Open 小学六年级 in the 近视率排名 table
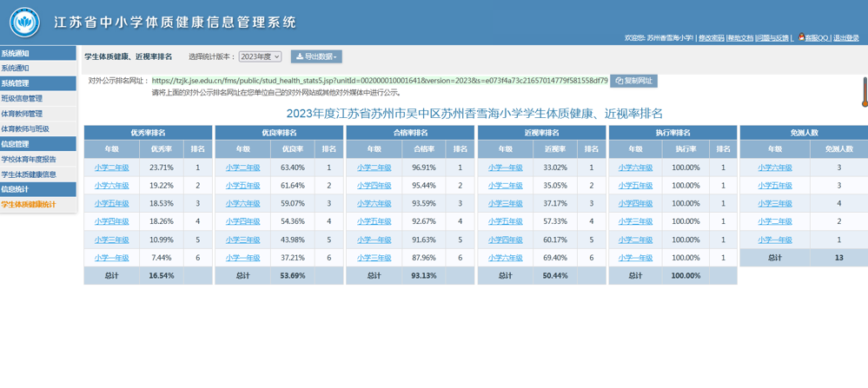This screenshot has height=388, width=868. [506, 258]
